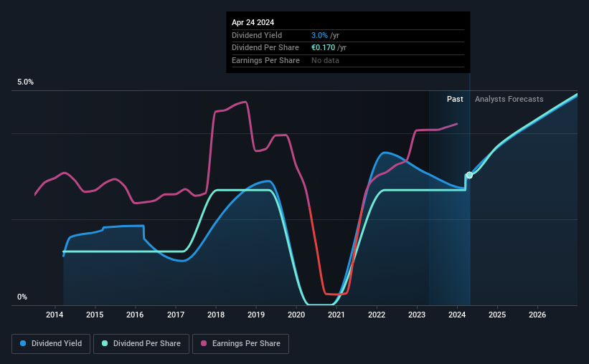Click the 2014 x-axis label
Screen dimensions: 589x364
(x=55, y=315)
